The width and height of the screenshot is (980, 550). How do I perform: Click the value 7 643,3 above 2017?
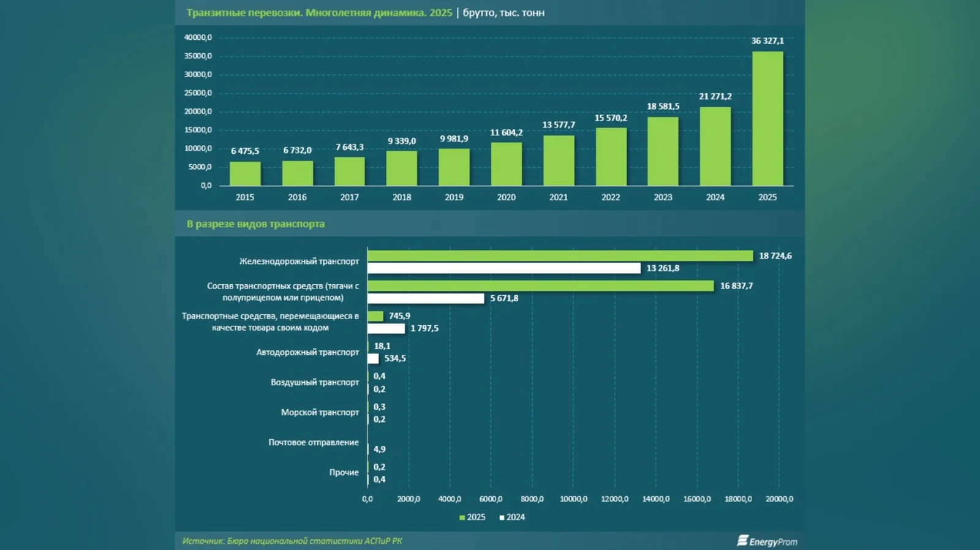[350, 147]
